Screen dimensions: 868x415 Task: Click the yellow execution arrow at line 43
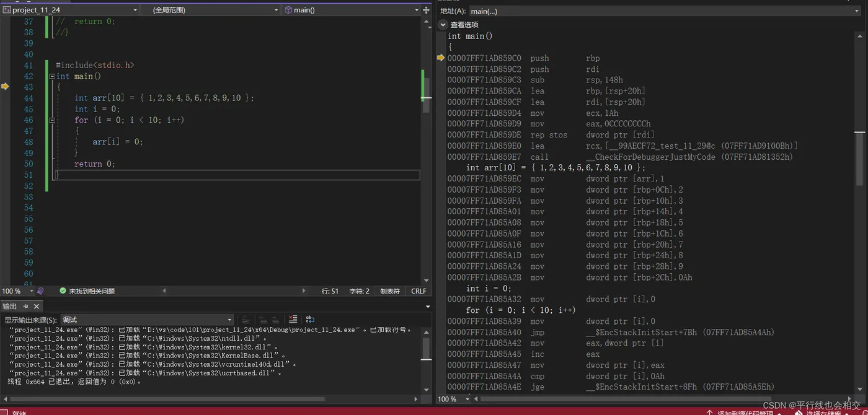[x=5, y=87]
